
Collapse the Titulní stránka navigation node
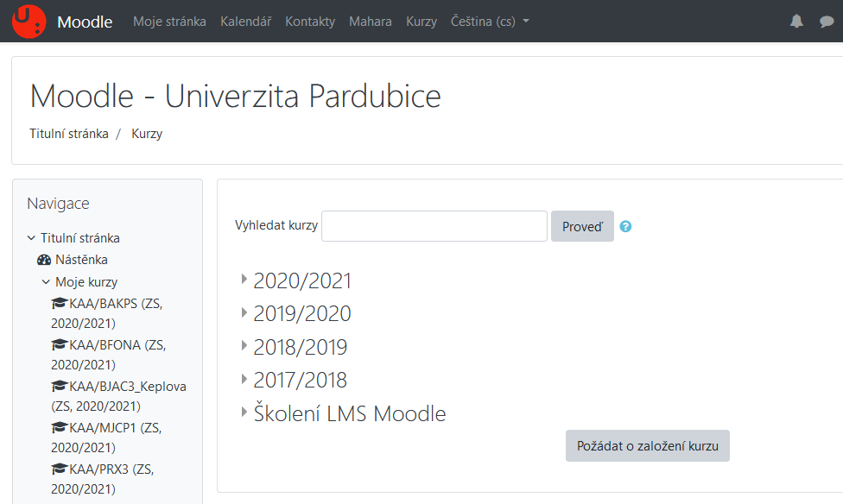[x=31, y=237]
